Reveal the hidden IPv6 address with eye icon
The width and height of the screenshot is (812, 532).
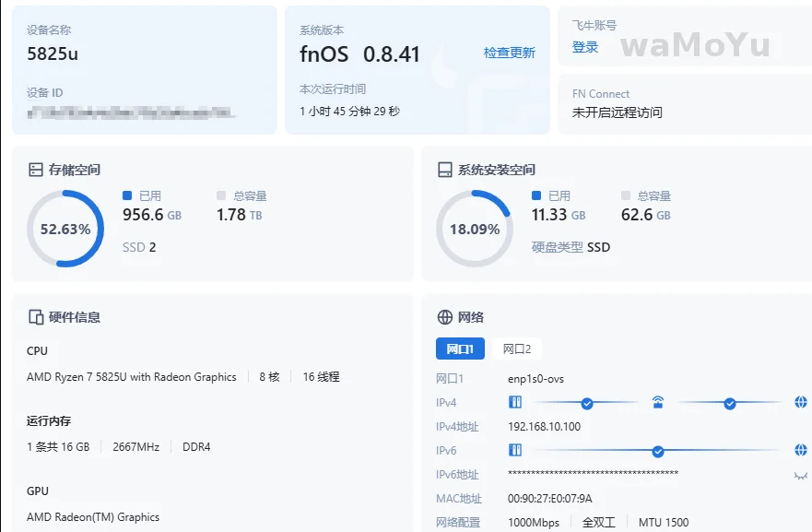pyautogui.click(x=800, y=475)
